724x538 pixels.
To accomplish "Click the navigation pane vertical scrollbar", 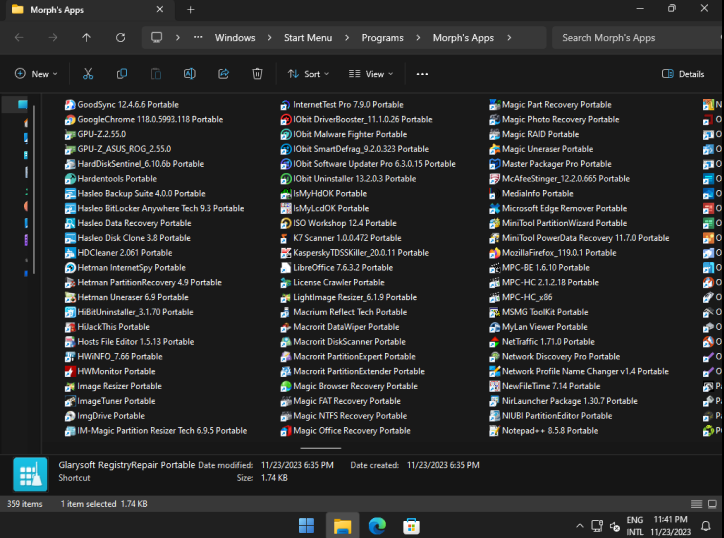I will (x=34, y=189).
